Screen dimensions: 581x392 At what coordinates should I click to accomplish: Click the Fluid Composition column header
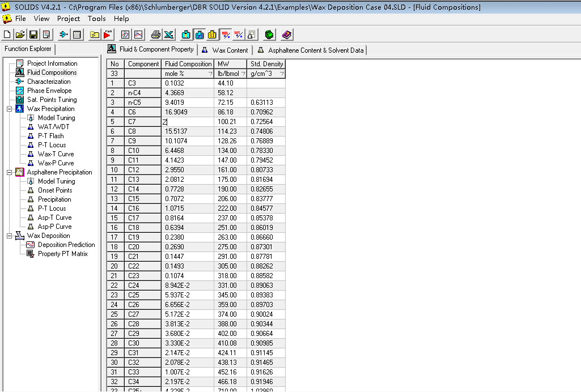click(188, 64)
